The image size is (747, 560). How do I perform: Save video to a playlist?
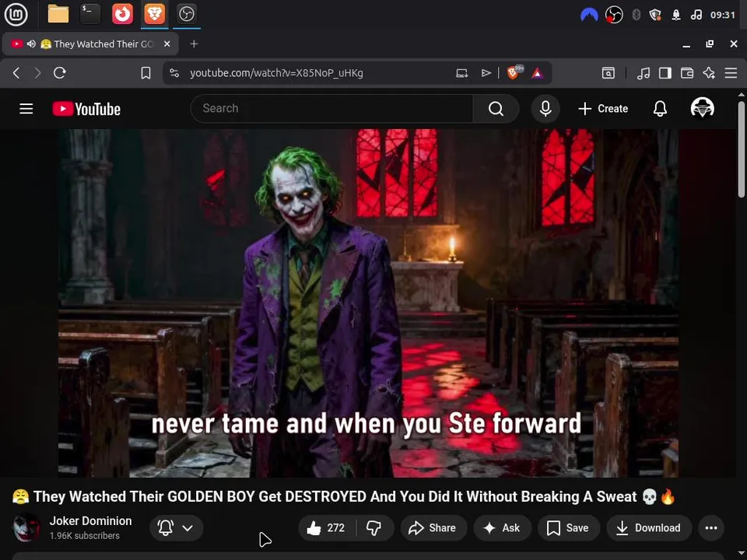tap(568, 527)
